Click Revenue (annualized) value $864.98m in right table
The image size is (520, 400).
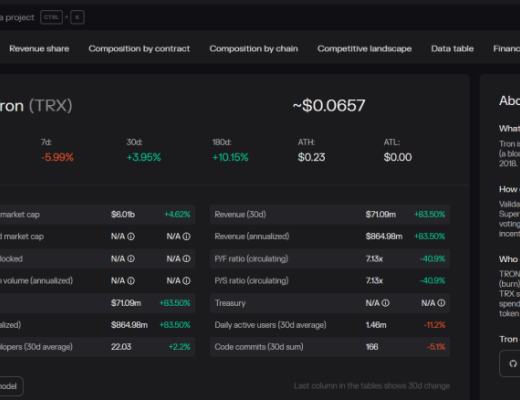[x=384, y=236]
